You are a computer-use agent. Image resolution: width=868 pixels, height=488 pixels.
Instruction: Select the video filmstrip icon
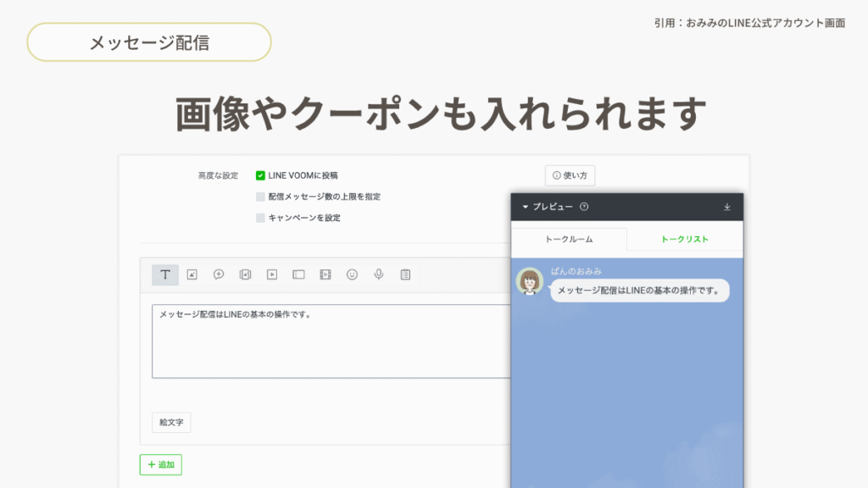pos(325,274)
